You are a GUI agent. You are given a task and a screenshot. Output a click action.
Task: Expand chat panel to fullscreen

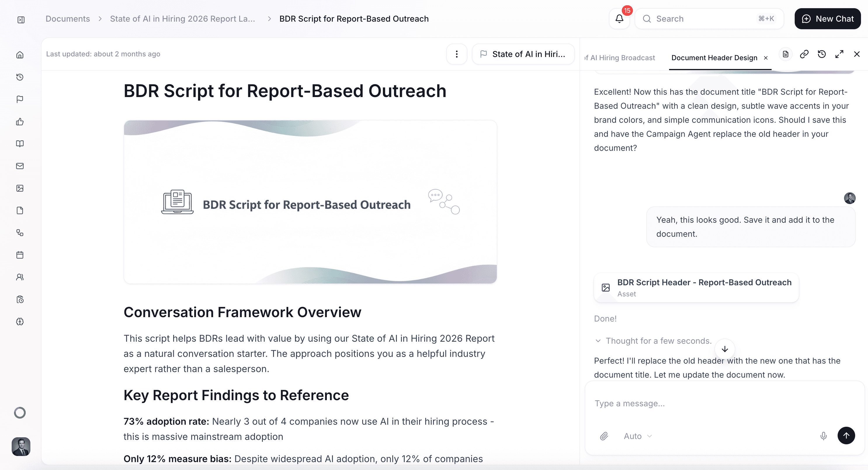[839, 54]
